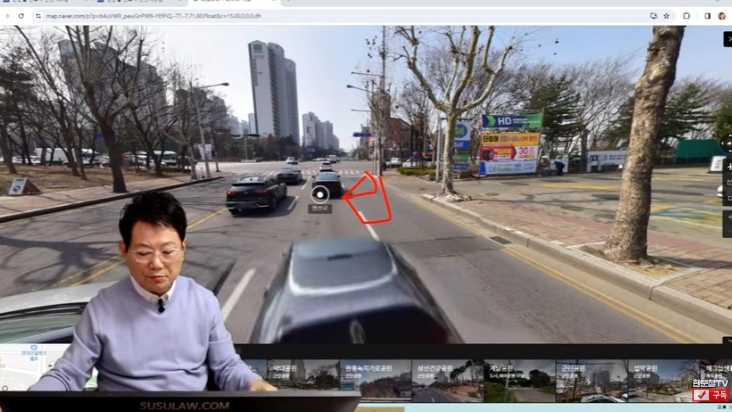Click the road name label under the marker
This screenshot has height=412, width=732.
coord(320,209)
